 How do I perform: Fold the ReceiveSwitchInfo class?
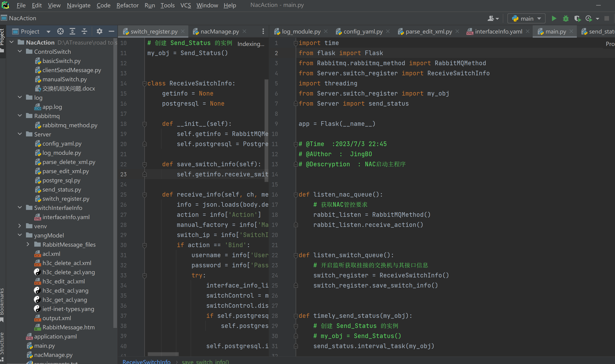coord(145,84)
